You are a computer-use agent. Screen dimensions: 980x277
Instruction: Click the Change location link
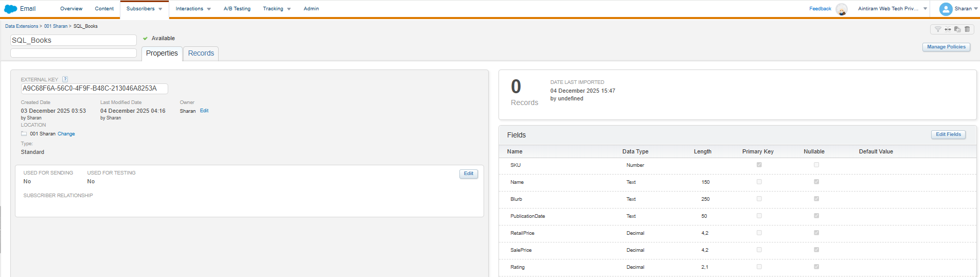(x=66, y=134)
